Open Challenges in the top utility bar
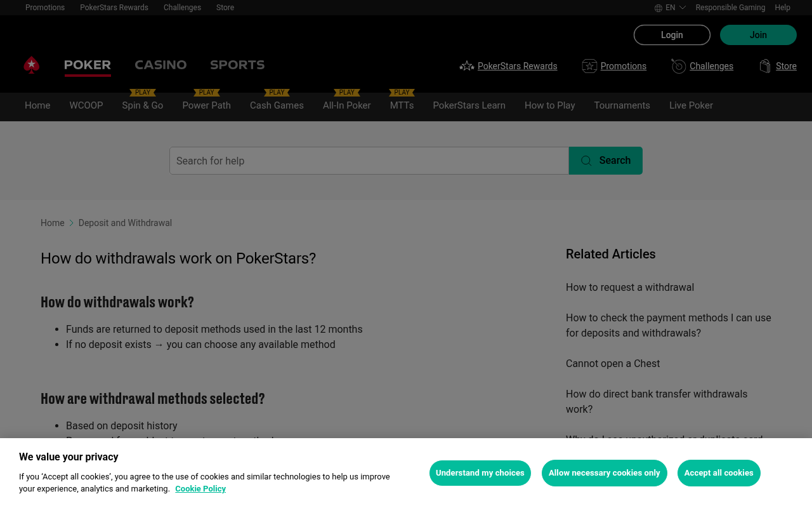Viewport: 812px width, 508px height. pos(182,8)
